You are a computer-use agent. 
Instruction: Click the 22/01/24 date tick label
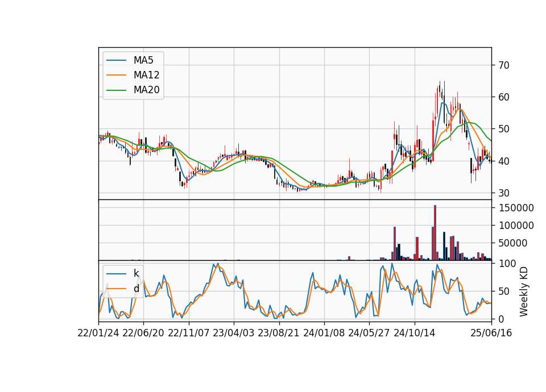point(98,333)
